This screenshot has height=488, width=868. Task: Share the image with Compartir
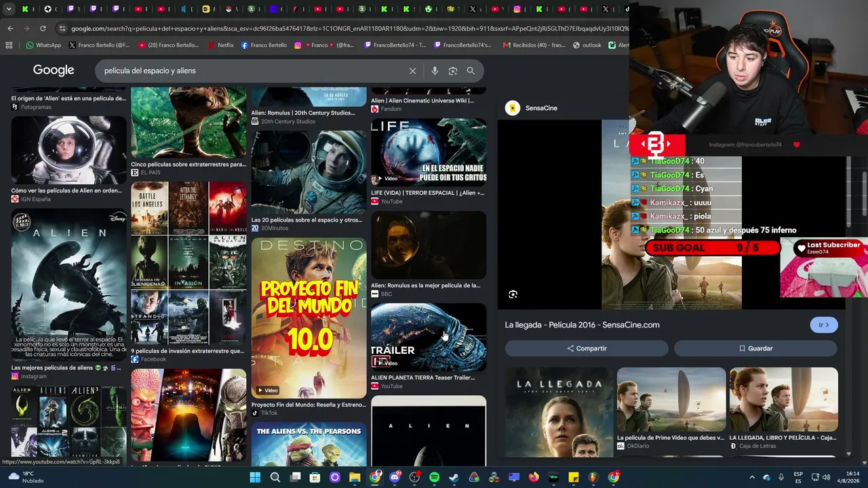pos(587,348)
